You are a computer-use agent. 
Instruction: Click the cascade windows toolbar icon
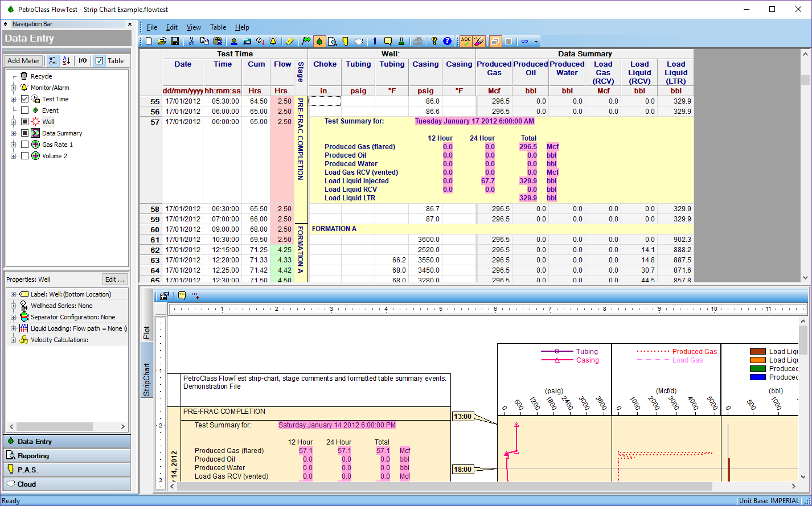click(495, 41)
